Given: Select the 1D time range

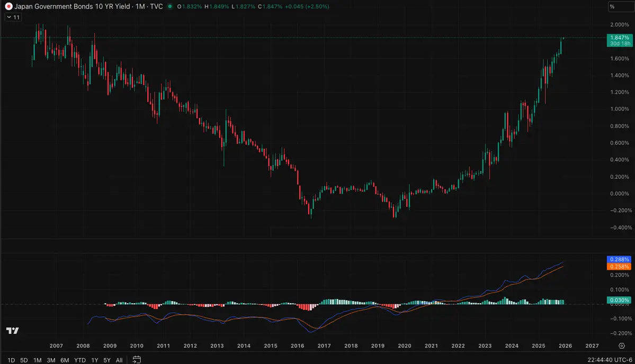Looking at the screenshot, I should (x=11, y=360).
